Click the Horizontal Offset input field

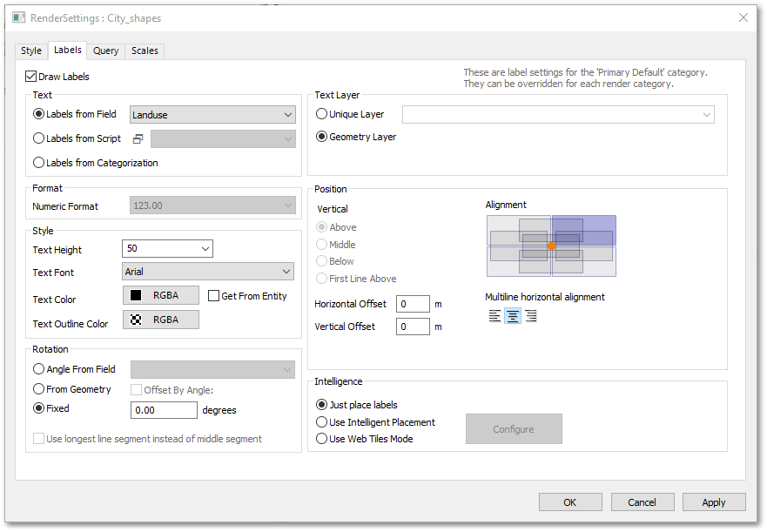point(413,304)
